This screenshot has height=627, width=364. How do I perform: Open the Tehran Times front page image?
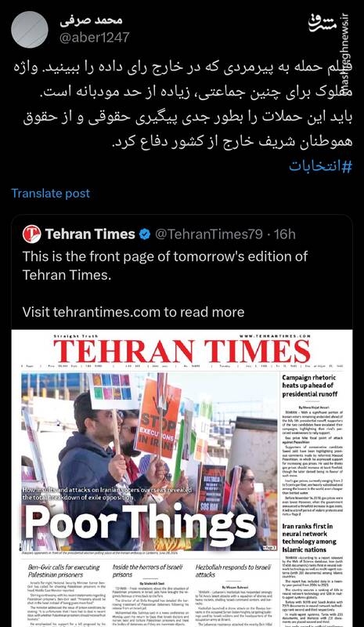pyautogui.click(x=182, y=478)
